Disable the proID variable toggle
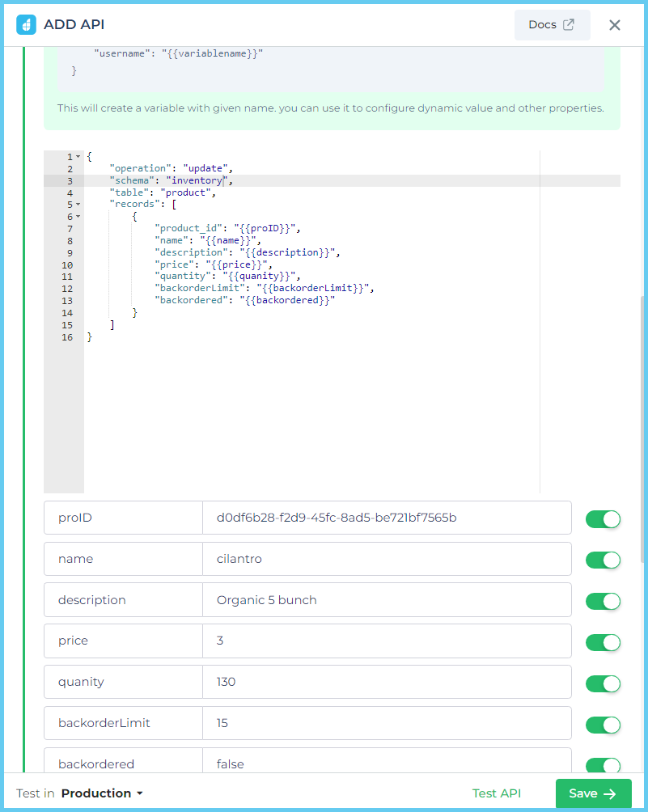The image size is (648, 812). (x=603, y=518)
